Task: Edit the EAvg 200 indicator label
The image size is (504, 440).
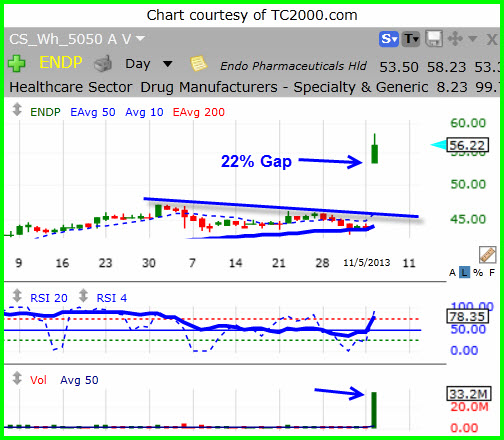Action: click(199, 112)
